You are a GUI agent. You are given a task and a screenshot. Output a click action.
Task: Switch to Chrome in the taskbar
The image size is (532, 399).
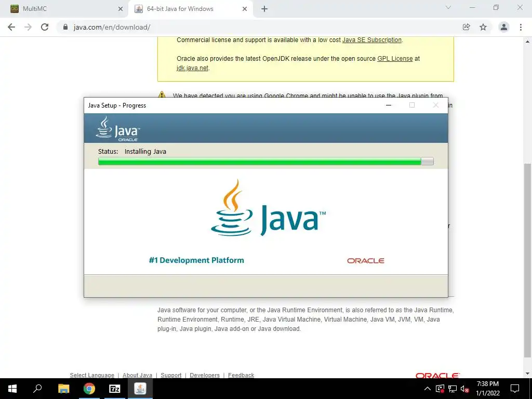tap(89, 389)
